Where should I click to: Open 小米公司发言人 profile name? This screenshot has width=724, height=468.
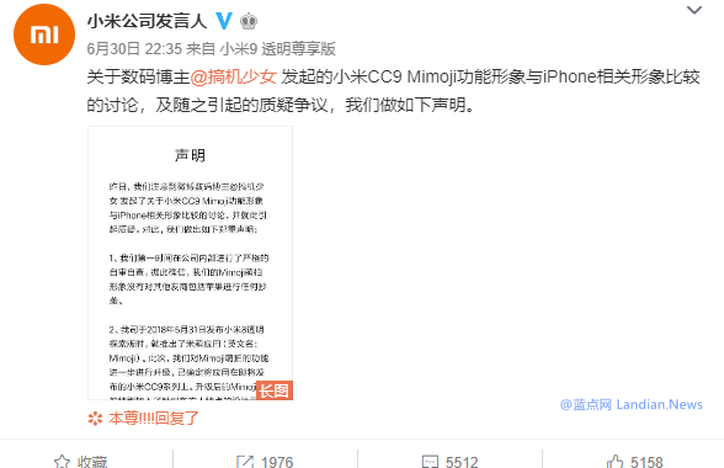[x=147, y=21]
